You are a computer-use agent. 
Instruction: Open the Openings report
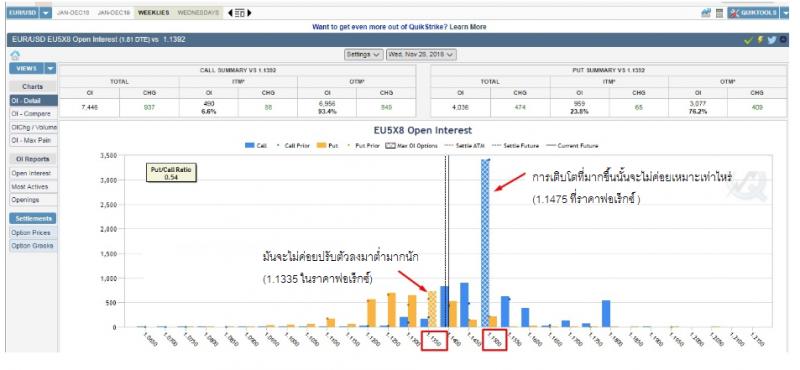[x=33, y=200]
